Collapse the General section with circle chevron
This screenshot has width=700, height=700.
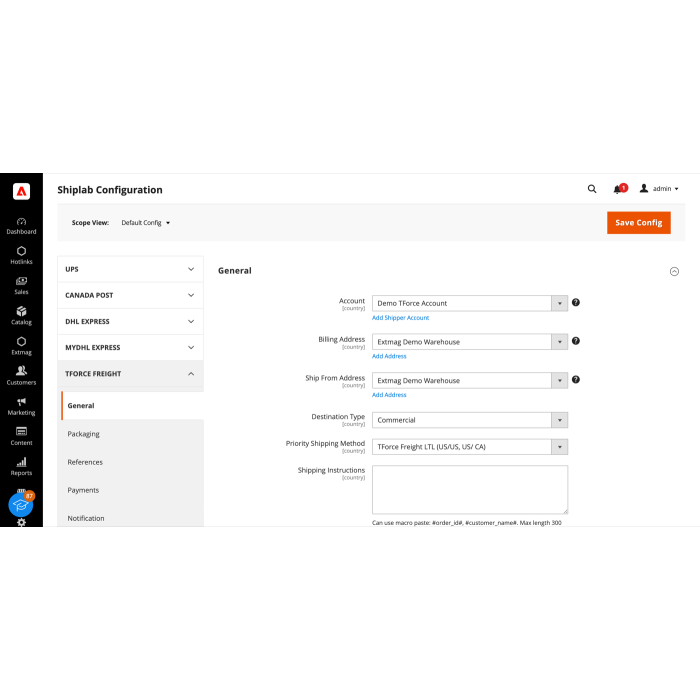click(674, 271)
